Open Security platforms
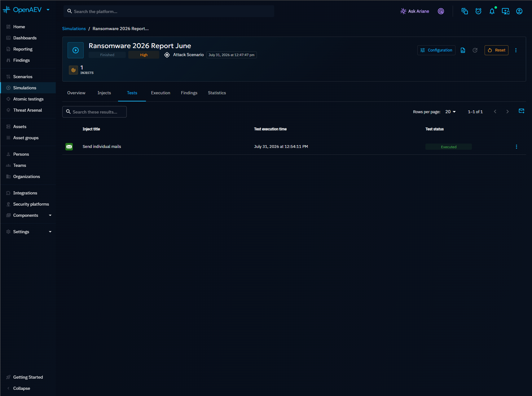Viewport: 532px width, 396px height. click(28, 204)
